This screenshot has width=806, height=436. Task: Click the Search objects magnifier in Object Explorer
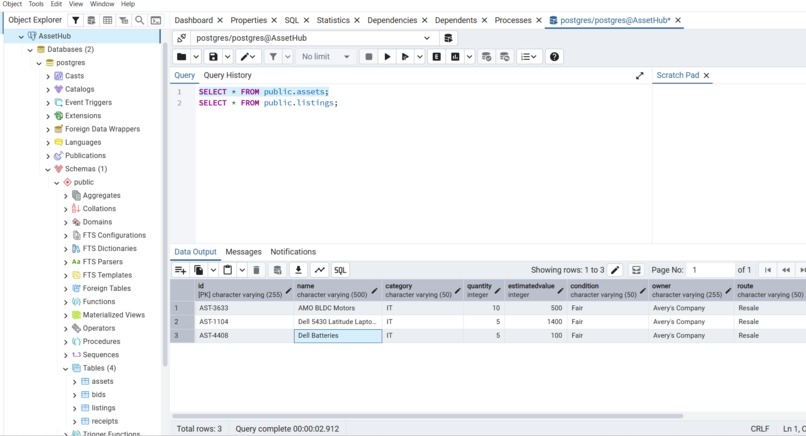[x=139, y=20]
